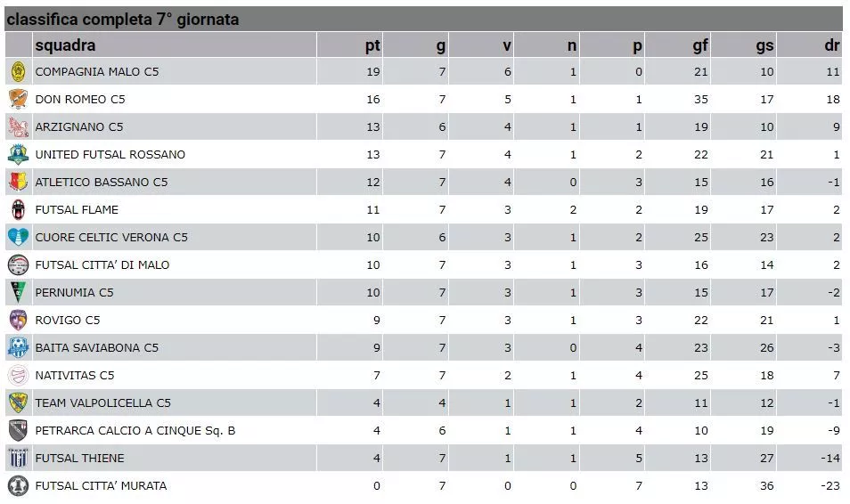Viewport: 850px width, 504px height.
Task: Click the Baita Saviabona C5 blue crest
Action: pyautogui.click(x=19, y=348)
